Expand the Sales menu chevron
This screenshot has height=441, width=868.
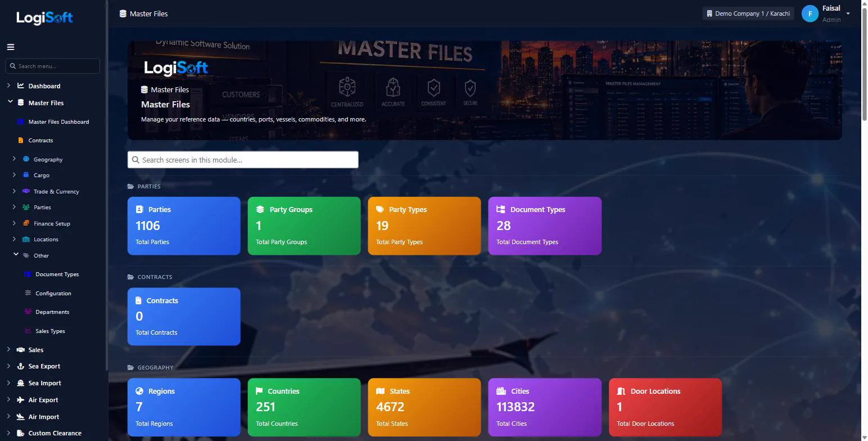tap(8, 349)
